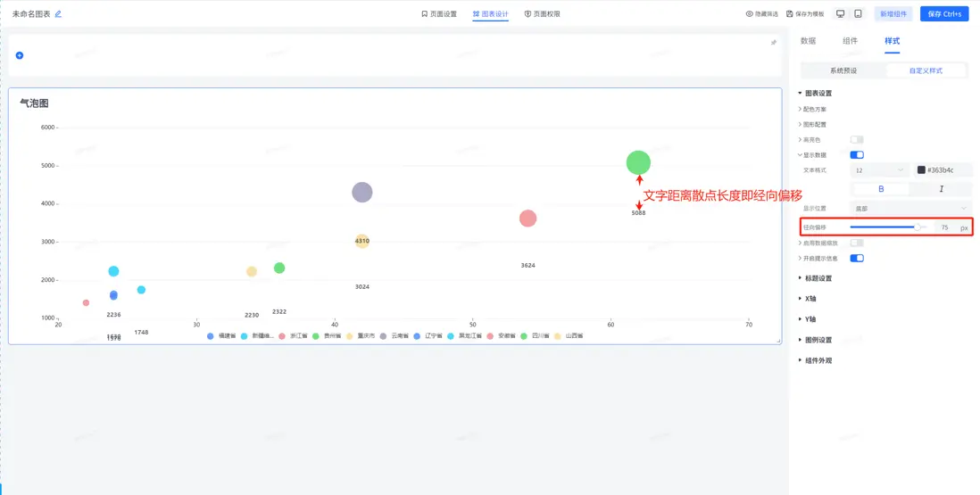
Task: Open the 页面设置 tab
Action: (439, 13)
